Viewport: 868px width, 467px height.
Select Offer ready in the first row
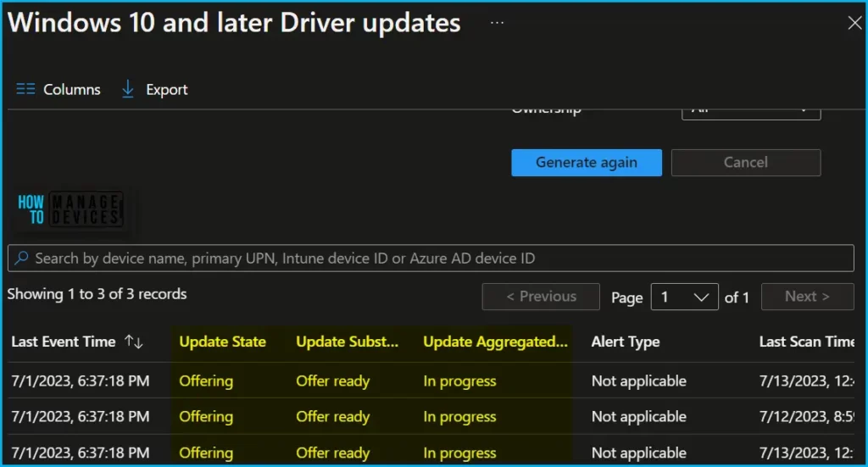click(x=332, y=381)
